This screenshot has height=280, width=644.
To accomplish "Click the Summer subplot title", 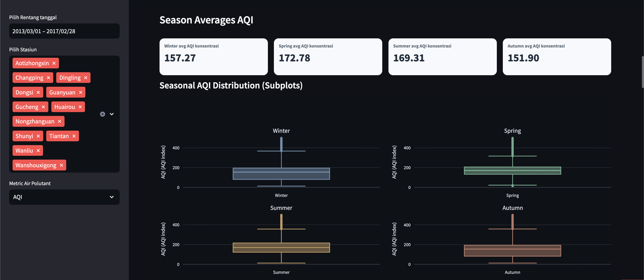I will (281, 208).
